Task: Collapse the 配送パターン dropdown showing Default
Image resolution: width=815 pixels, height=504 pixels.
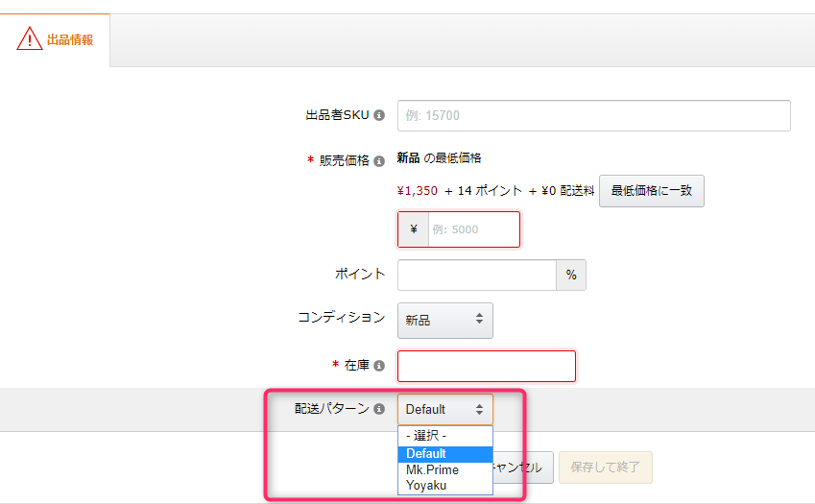Action: (444, 409)
